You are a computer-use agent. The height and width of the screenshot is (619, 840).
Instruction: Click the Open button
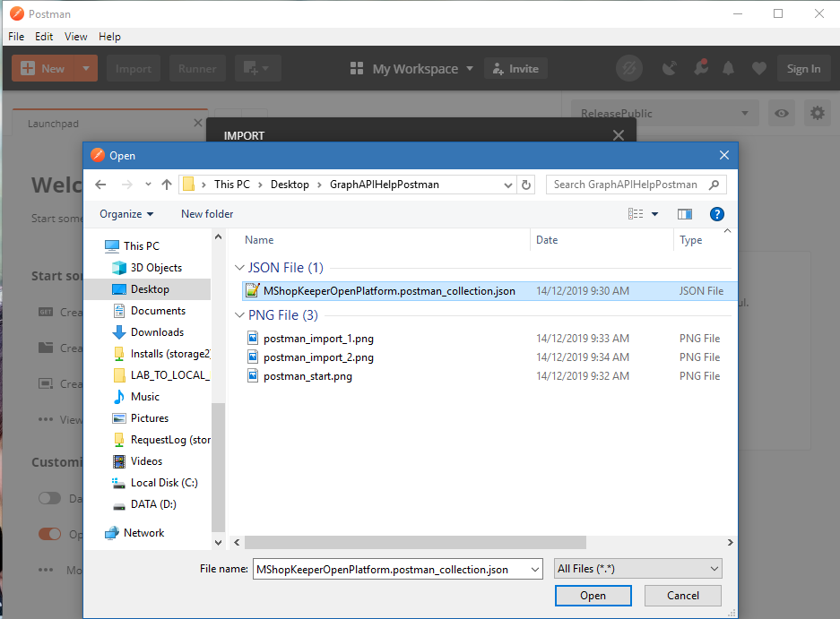click(x=593, y=596)
